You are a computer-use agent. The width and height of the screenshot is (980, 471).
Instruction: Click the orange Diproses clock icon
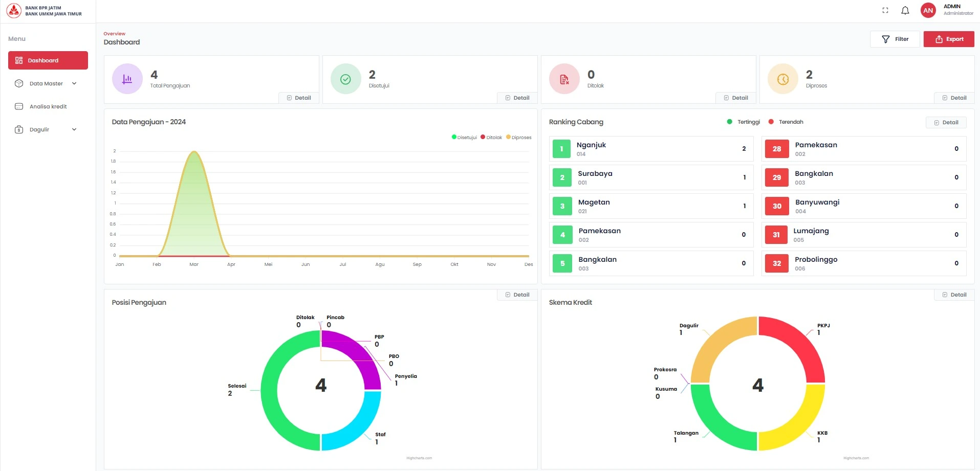point(783,79)
